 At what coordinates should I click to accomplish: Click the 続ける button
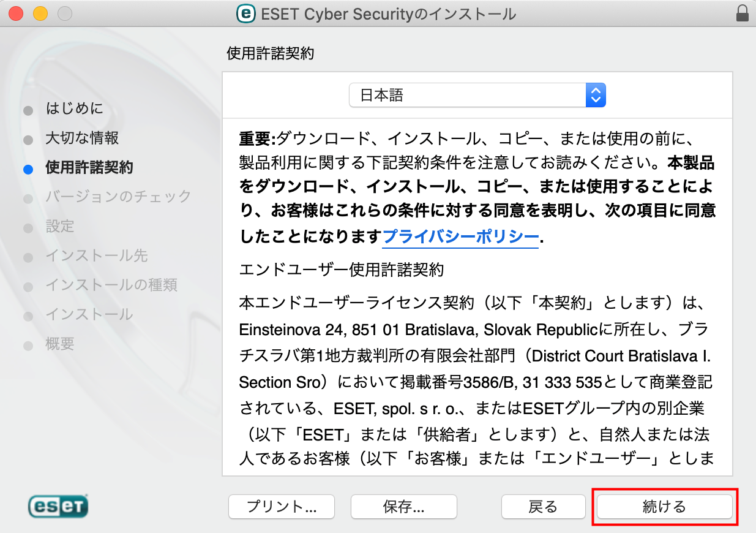(x=664, y=507)
